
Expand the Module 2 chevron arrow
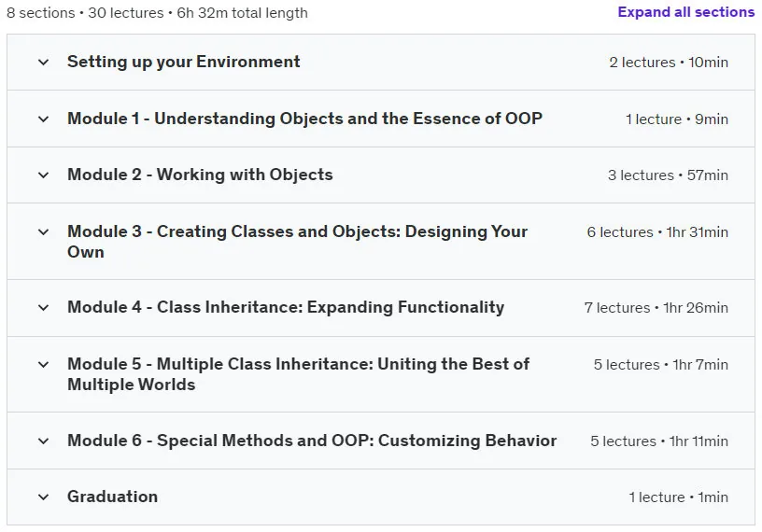pos(43,175)
